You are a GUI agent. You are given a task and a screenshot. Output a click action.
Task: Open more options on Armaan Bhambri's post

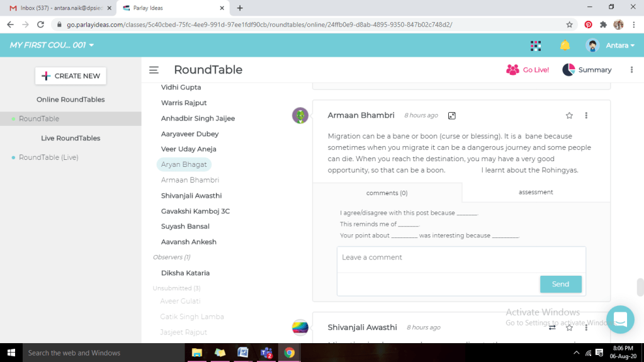[586, 115]
